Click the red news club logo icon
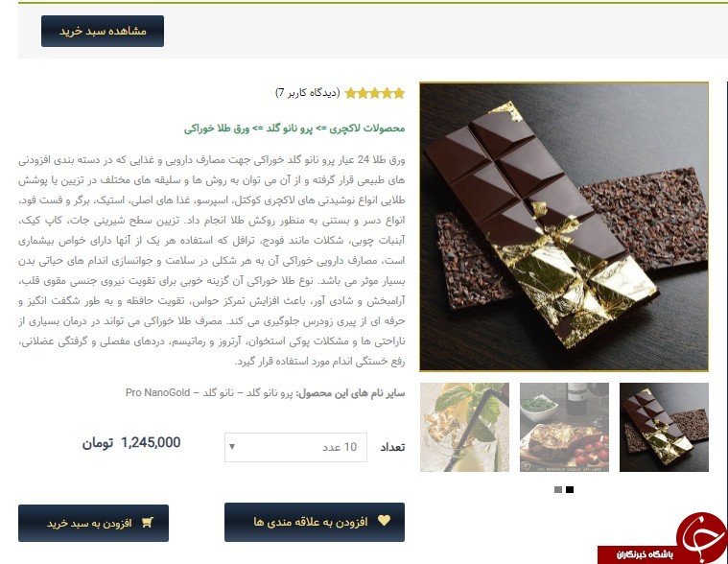 tap(701, 537)
